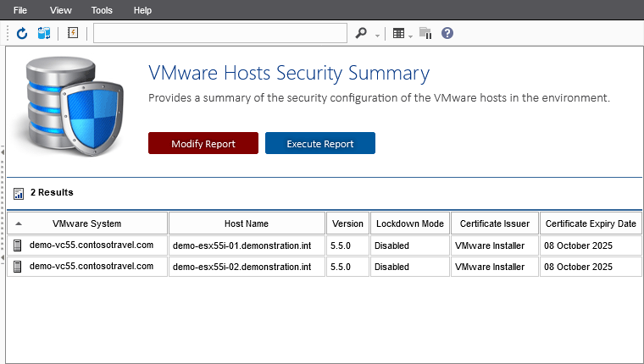Click the magnifier search icon
The image size is (644, 364).
(x=361, y=33)
